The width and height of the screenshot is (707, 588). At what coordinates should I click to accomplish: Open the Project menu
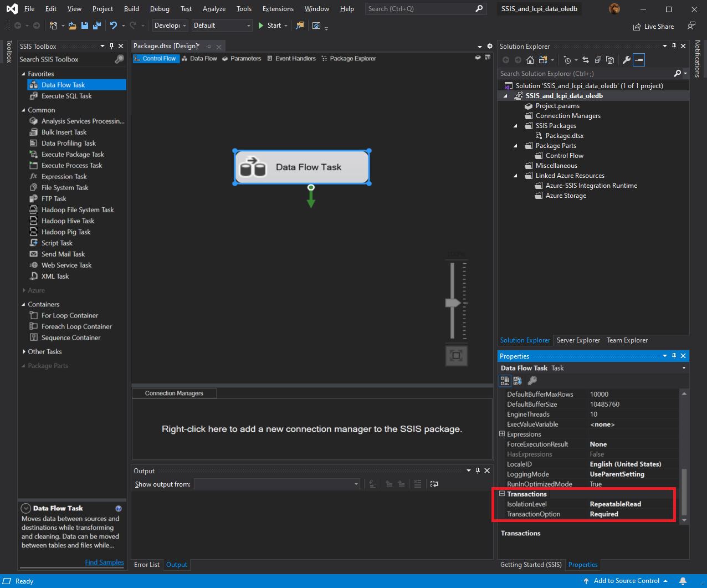point(103,9)
